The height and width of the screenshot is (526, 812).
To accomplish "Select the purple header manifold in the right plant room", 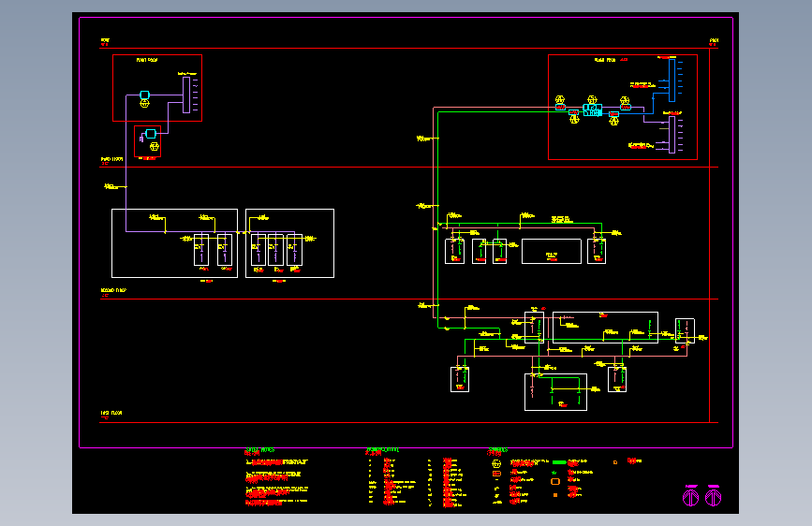I will coord(672,135).
